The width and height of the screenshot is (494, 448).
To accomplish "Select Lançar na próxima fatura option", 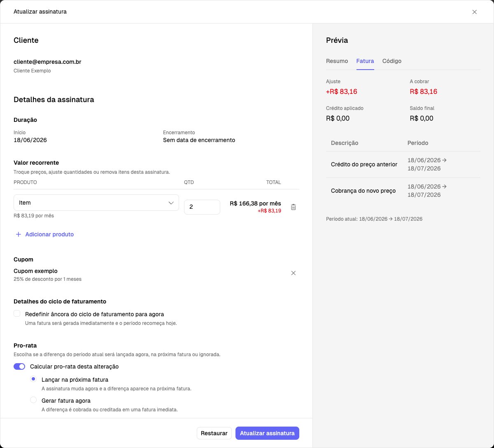I will click(33, 379).
